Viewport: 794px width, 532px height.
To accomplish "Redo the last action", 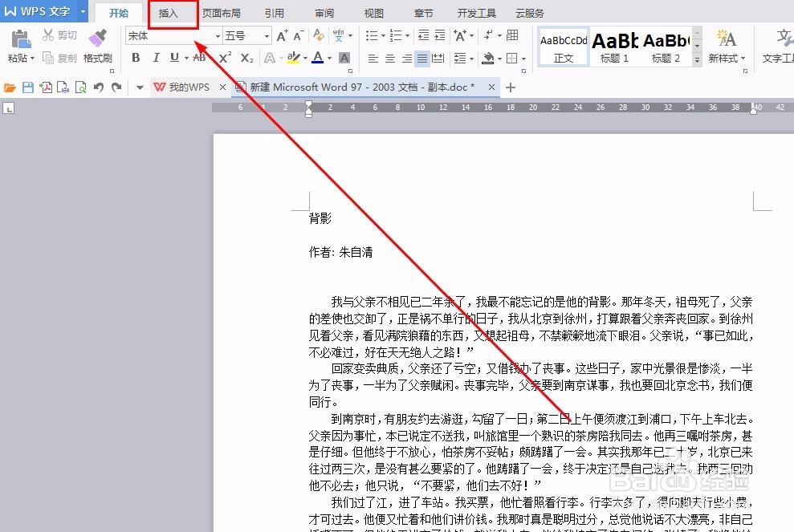I will [x=117, y=87].
